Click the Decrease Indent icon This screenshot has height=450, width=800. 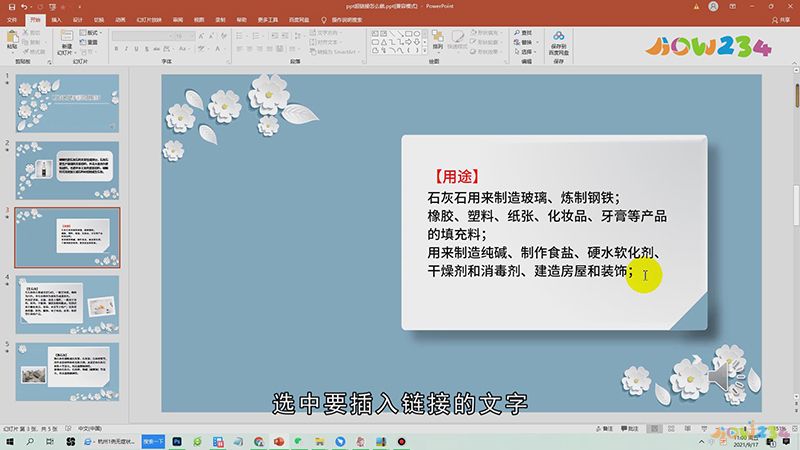point(274,36)
